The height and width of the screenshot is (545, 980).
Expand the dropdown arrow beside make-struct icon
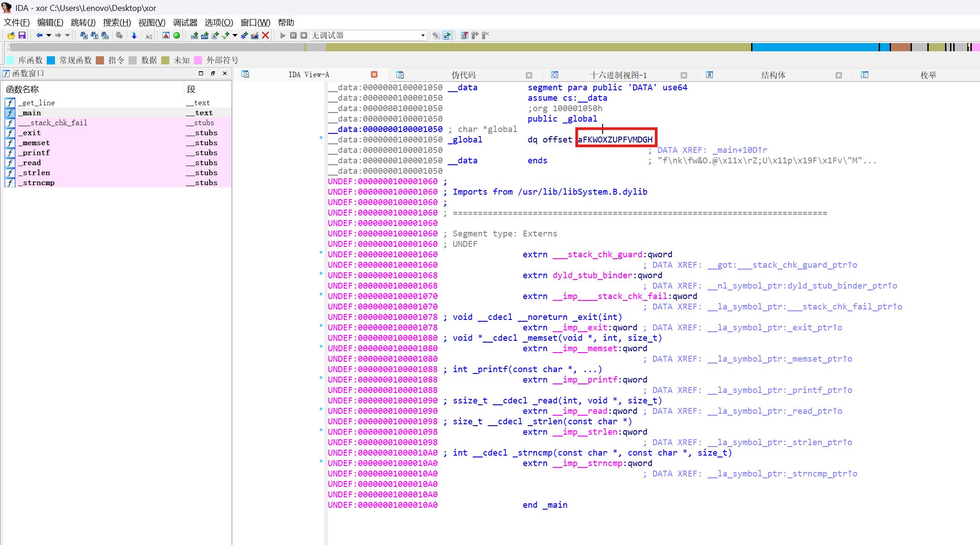click(235, 35)
